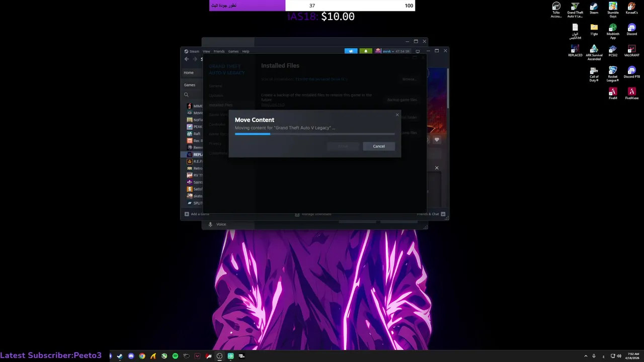Open Friends & Chat in Steam
Viewport: 644px width, 362px height.
(431, 214)
